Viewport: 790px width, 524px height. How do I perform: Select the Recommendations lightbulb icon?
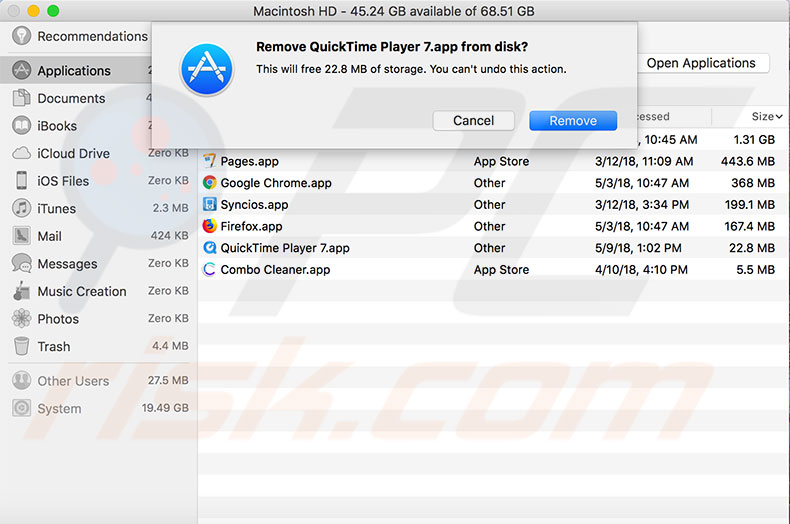(21, 36)
